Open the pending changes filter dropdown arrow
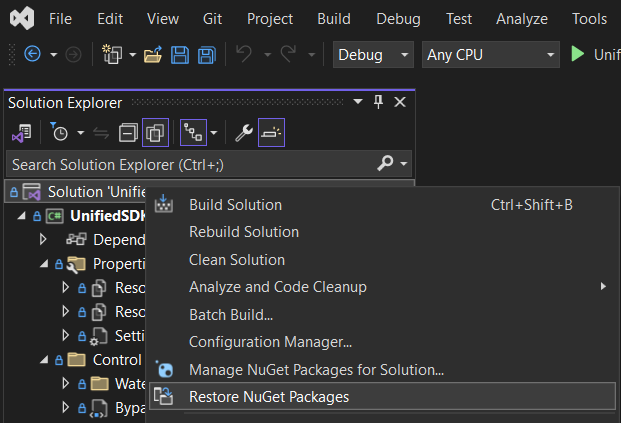This screenshot has width=621, height=423. [81, 133]
